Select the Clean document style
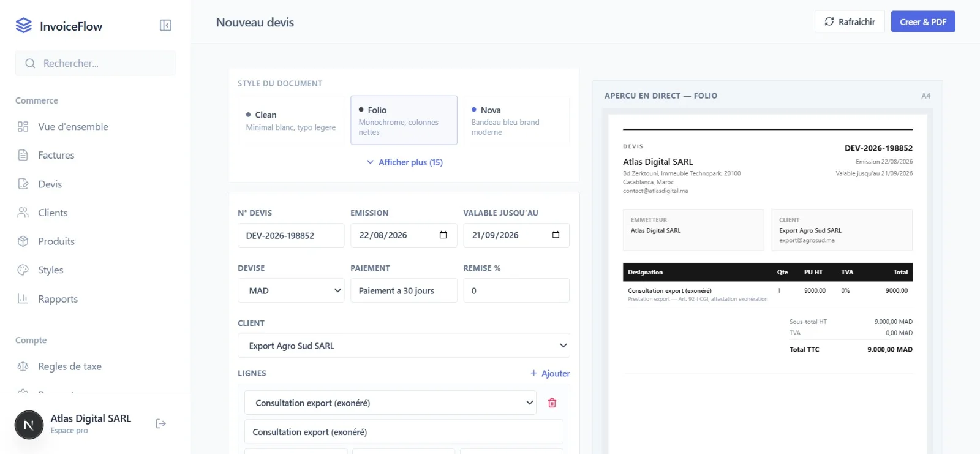Screen dimensions: 980x454 [292, 120]
